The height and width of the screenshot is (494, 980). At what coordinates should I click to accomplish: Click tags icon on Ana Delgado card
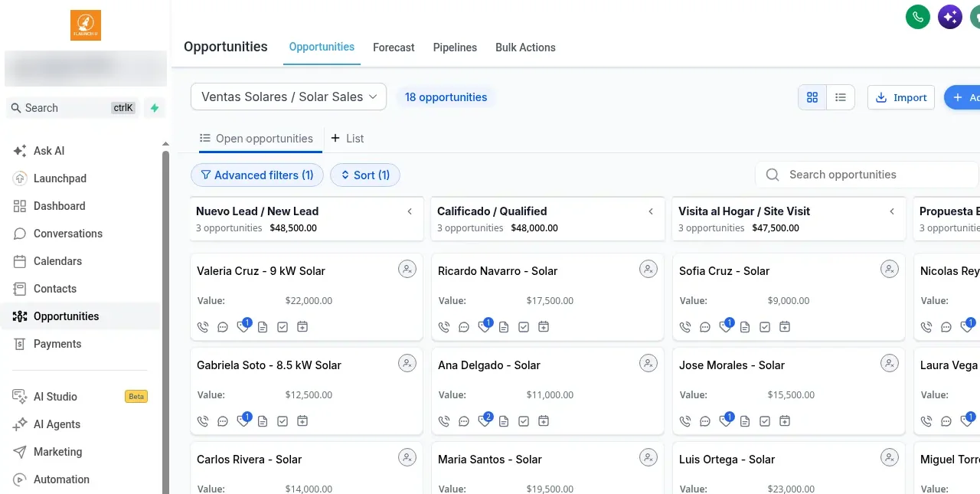pos(484,421)
